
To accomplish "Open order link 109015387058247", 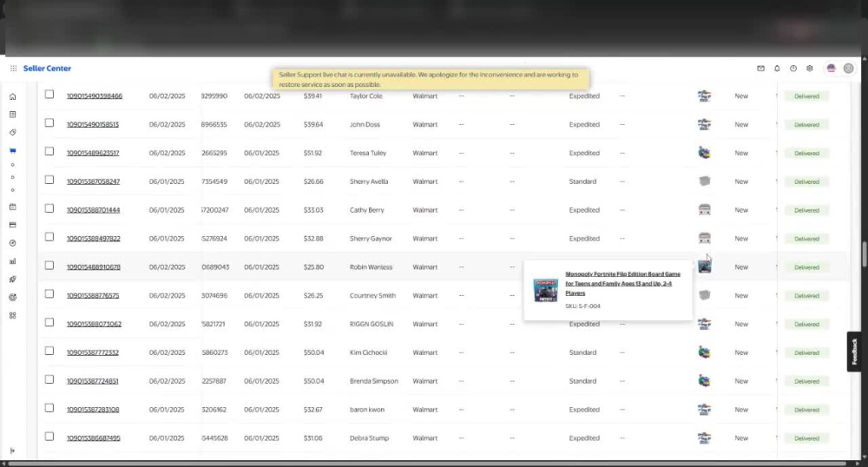I will point(93,181).
